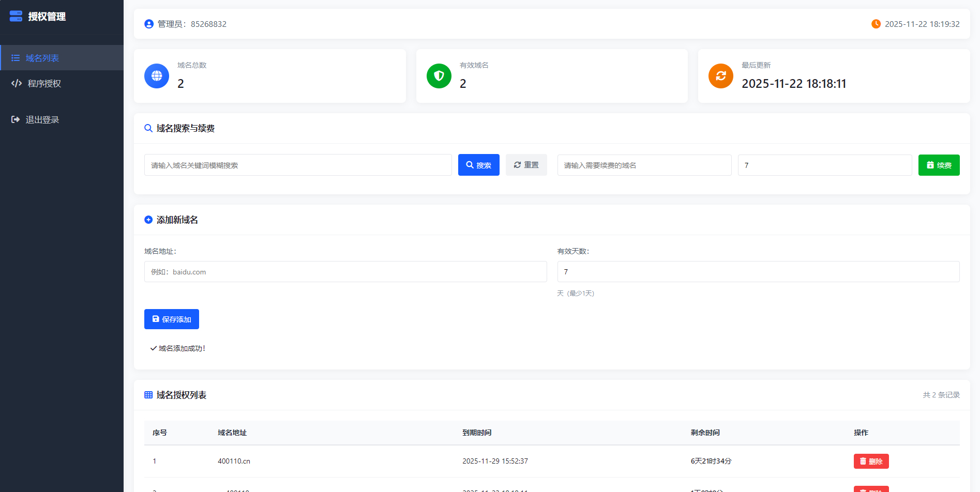Click the blue globe 域名总数 icon
Viewport: 980px width, 492px height.
[157, 76]
